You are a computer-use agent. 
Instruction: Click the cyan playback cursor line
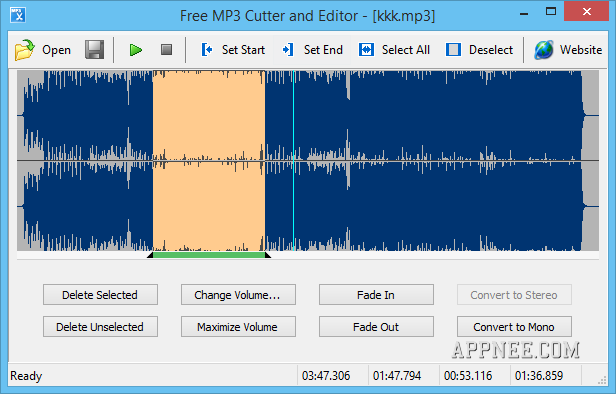(x=293, y=160)
